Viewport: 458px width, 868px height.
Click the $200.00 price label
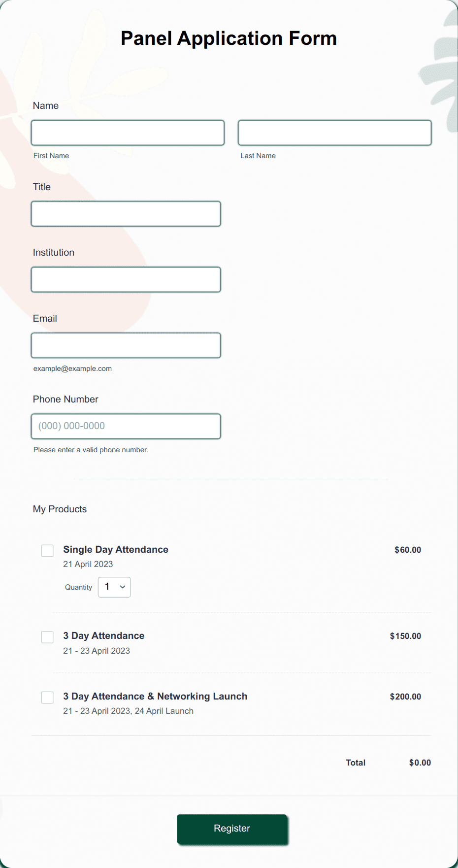point(405,697)
